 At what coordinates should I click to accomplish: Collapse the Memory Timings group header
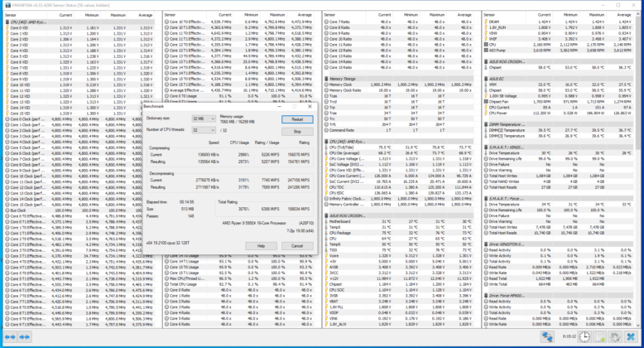[399, 79]
